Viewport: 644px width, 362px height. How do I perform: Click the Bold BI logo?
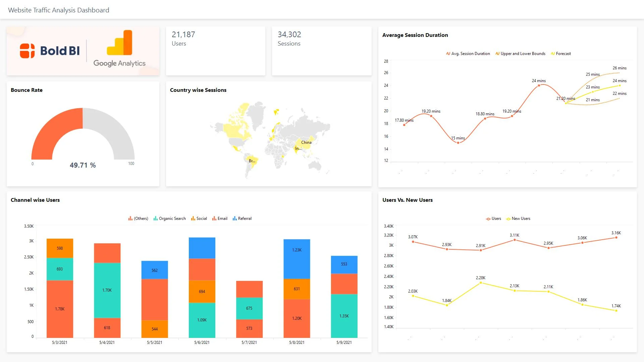50,51
